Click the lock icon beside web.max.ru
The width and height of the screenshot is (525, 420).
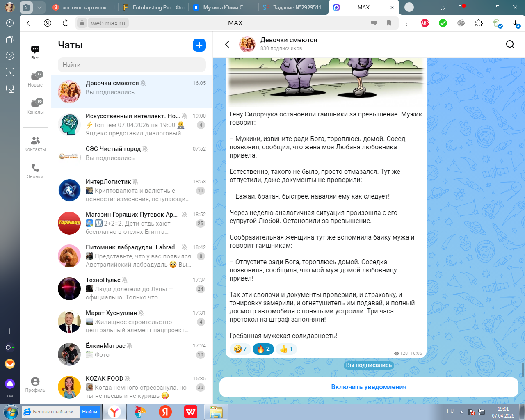[x=82, y=23]
